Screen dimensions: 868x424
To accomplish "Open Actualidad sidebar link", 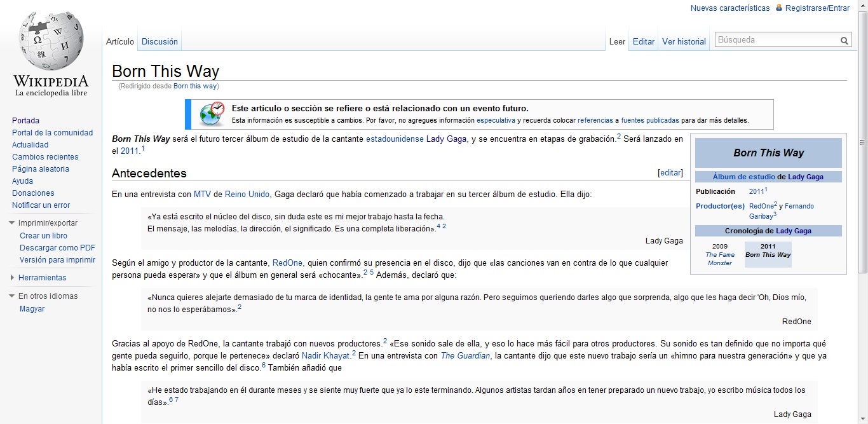I will click(x=30, y=145).
